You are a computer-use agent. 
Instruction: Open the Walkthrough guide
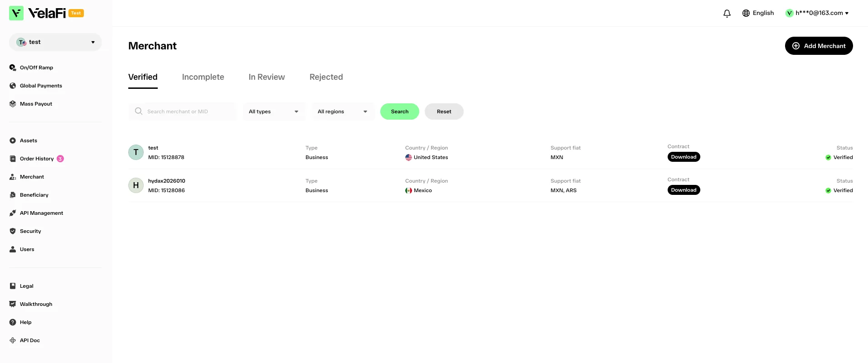(36, 304)
